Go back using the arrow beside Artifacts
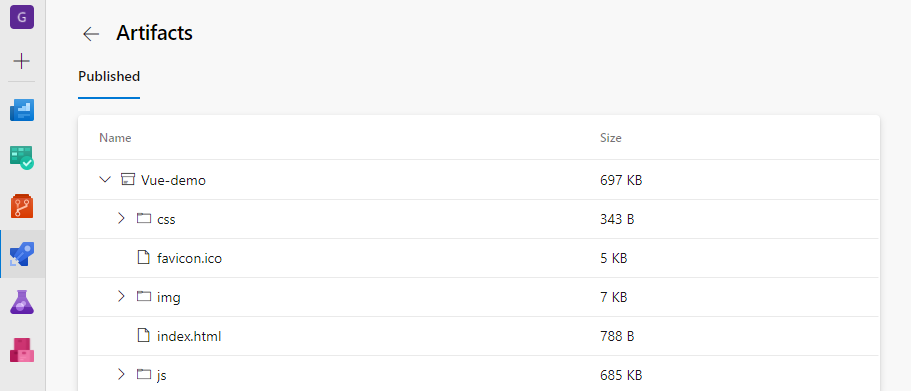 [91, 34]
